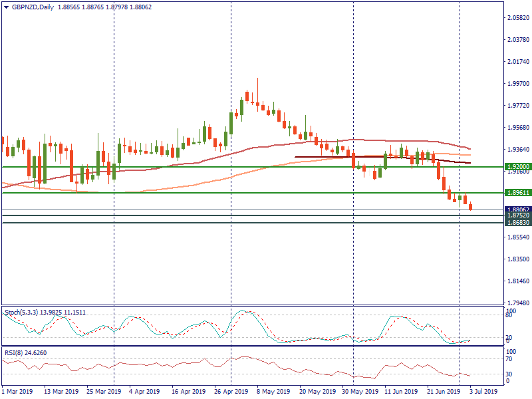Screen dimensions: 532x399
Task: Click the highest candle near 8 May 2019
Action: coord(257,100)
